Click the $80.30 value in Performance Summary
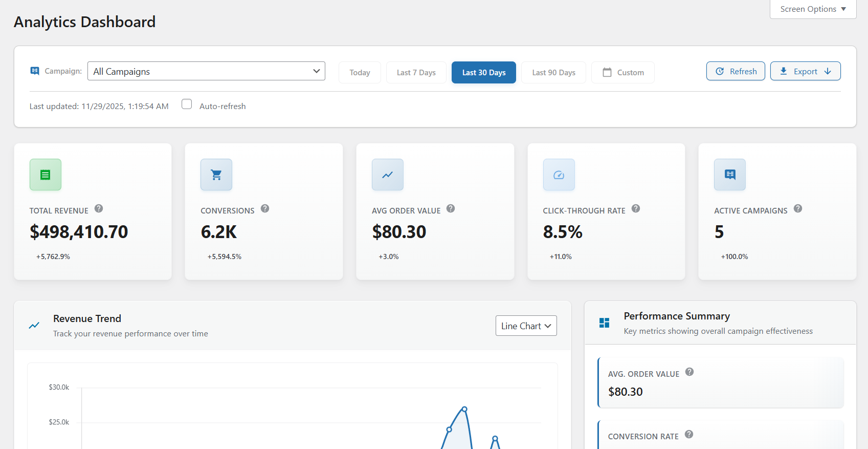Screen dimensions: 868x449 tap(626, 392)
